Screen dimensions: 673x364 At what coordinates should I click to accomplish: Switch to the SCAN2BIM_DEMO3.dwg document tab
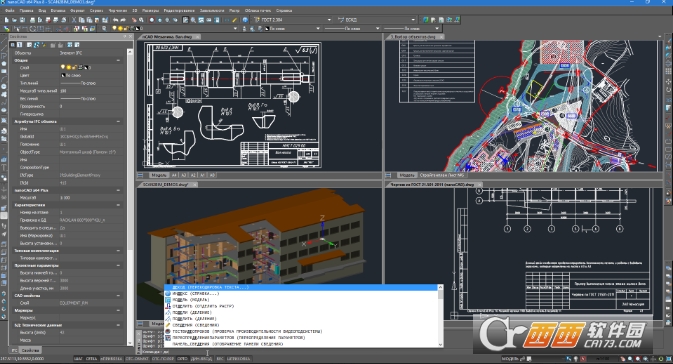[x=165, y=185]
